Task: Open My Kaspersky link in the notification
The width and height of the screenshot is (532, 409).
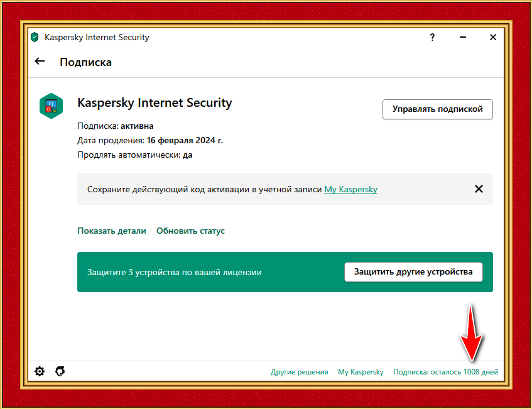Action: coord(351,189)
